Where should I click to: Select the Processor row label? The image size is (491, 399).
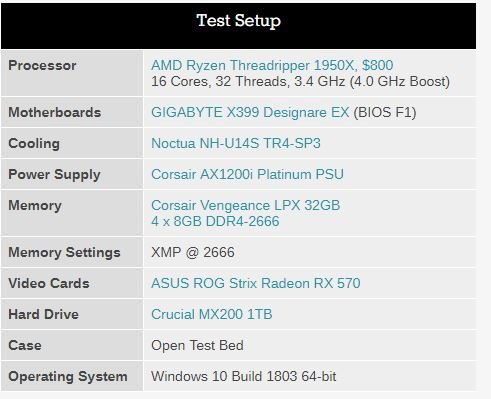[42, 65]
